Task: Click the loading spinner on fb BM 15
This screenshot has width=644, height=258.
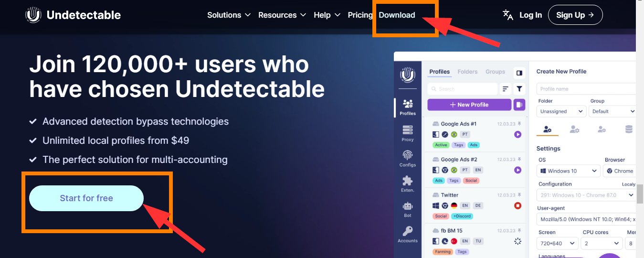Action: pos(517,241)
